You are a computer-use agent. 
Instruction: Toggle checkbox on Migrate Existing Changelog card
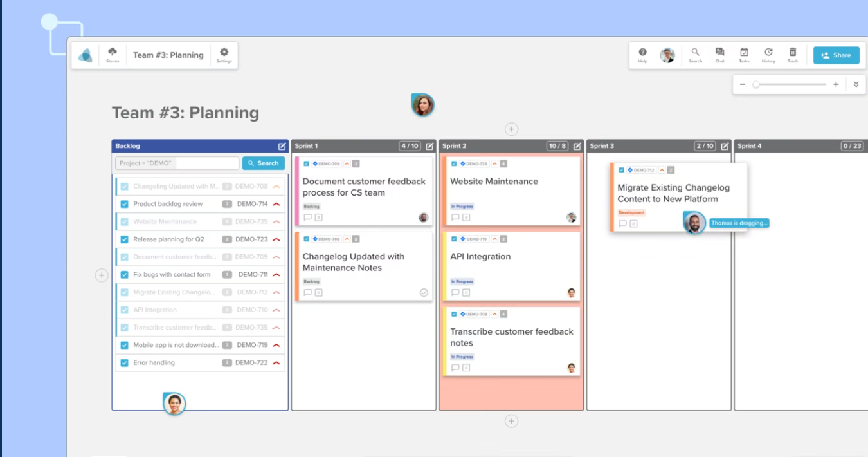(x=621, y=170)
